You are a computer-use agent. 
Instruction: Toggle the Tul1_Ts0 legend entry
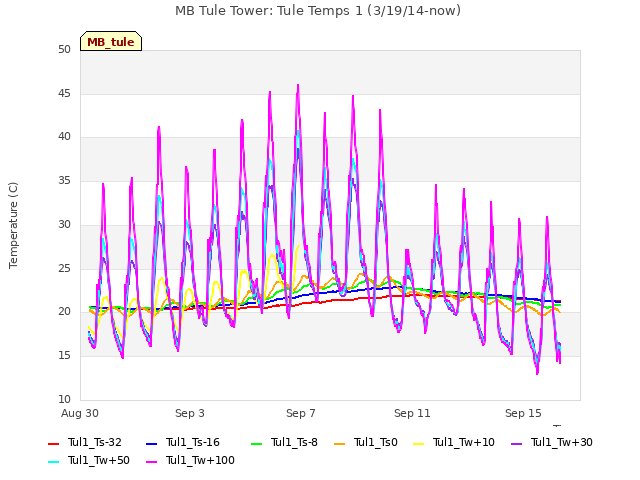366,442
